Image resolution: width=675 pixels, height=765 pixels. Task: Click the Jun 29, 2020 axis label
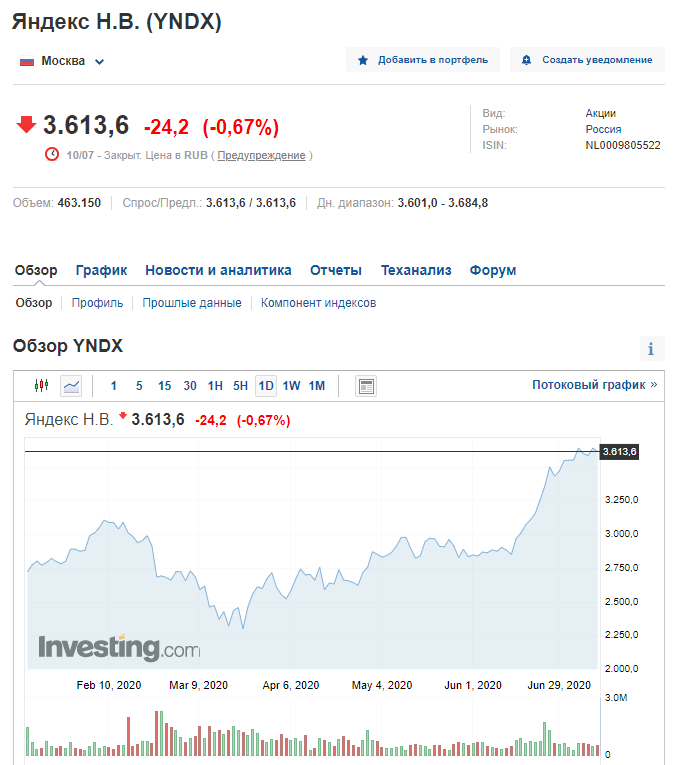click(x=559, y=685)
